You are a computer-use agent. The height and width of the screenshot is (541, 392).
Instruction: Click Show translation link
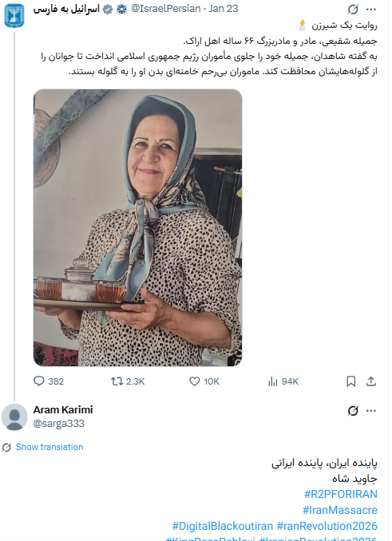[x=49, y=447]
